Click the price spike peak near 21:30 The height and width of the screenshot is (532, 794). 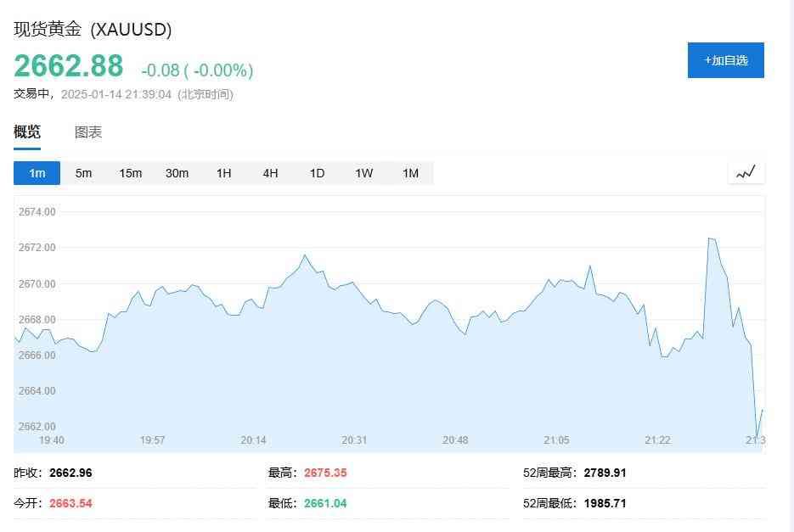click(x=711, y=239)
